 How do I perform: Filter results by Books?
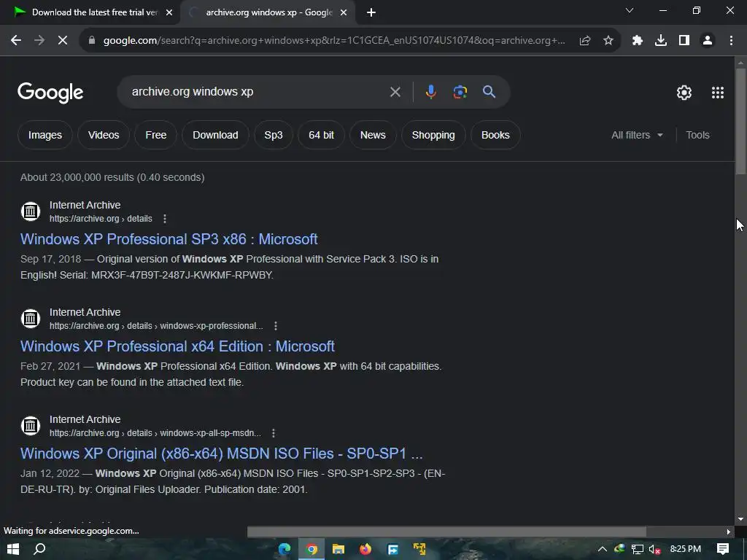[495, 135]
